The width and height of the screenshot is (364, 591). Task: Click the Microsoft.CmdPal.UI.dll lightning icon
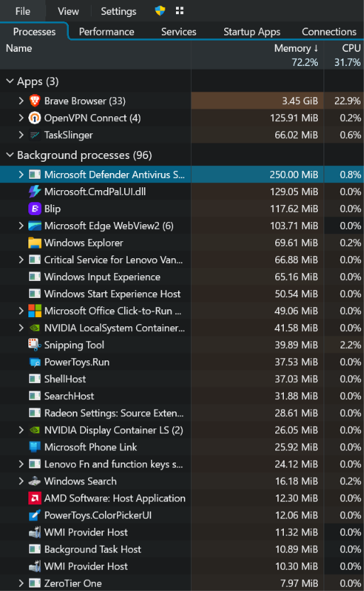click(x=35, y=192)
